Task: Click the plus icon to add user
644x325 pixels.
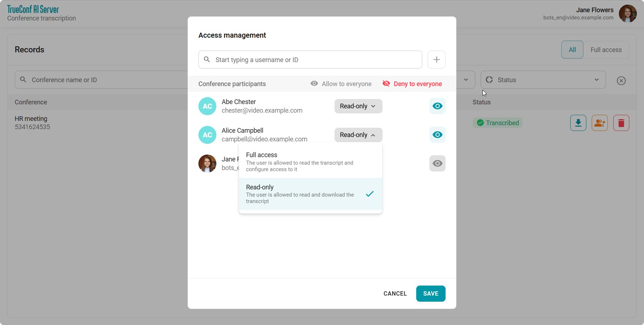Action: click(436, 60)
